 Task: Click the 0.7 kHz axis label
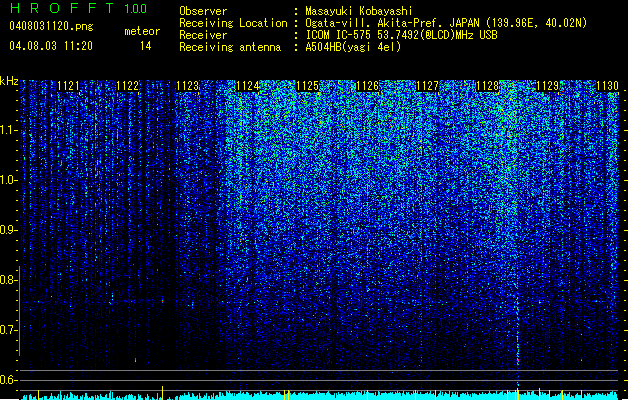pos(8,330)
